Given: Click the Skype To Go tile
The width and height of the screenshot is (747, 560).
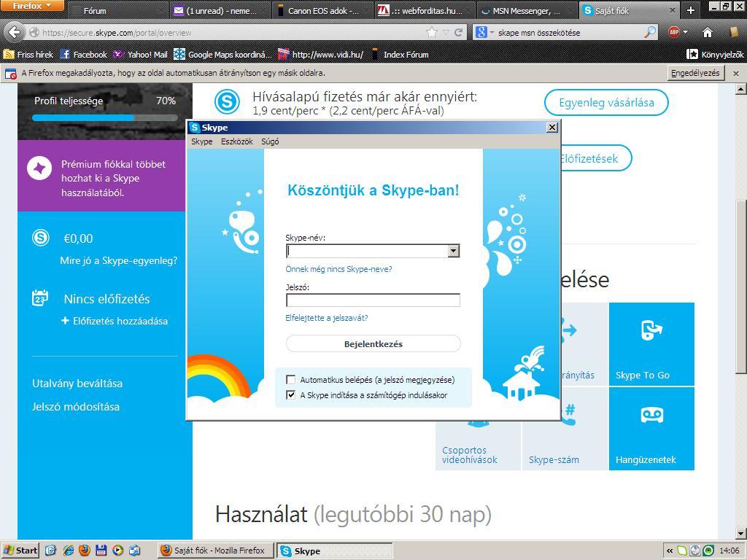Looking at the screenshot, I should point(651,344).
